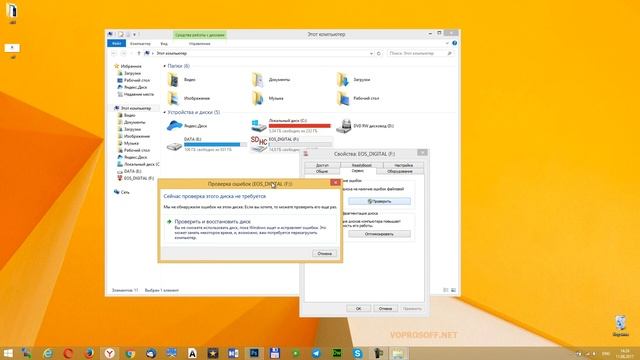Open Telegram from taskbar
This screenshot has height=360, width=640.
[316, 353]
